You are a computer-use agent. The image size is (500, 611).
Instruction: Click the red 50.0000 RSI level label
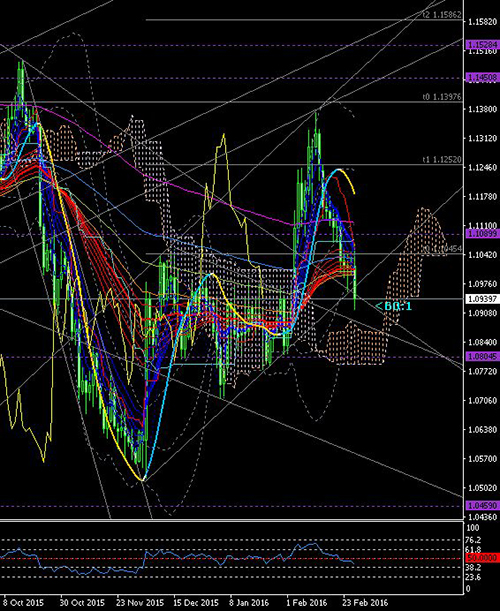point(483,558)
